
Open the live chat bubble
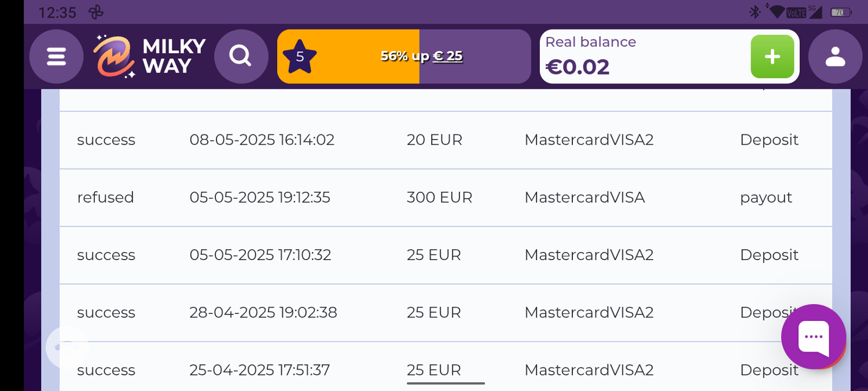[813, 337]
